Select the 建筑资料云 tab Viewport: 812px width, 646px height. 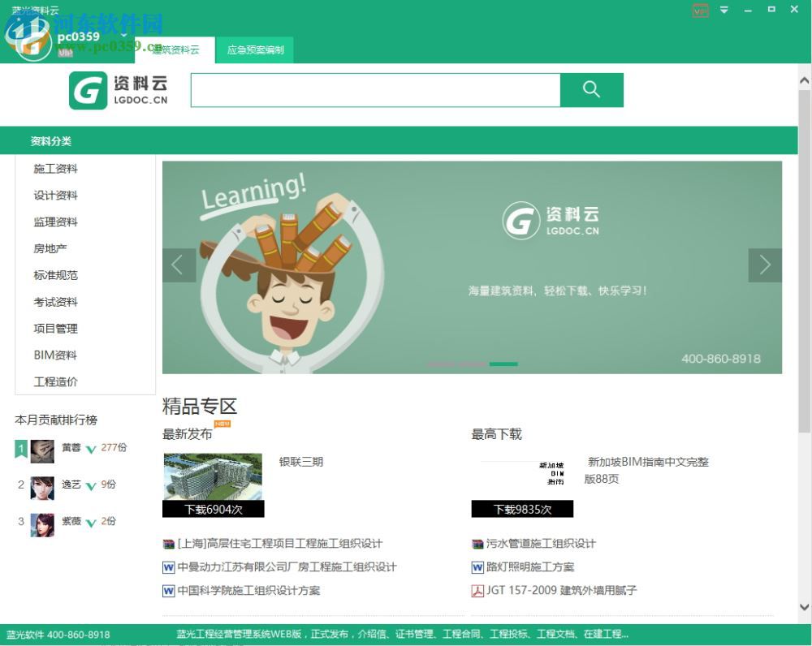tap(175, 50)
